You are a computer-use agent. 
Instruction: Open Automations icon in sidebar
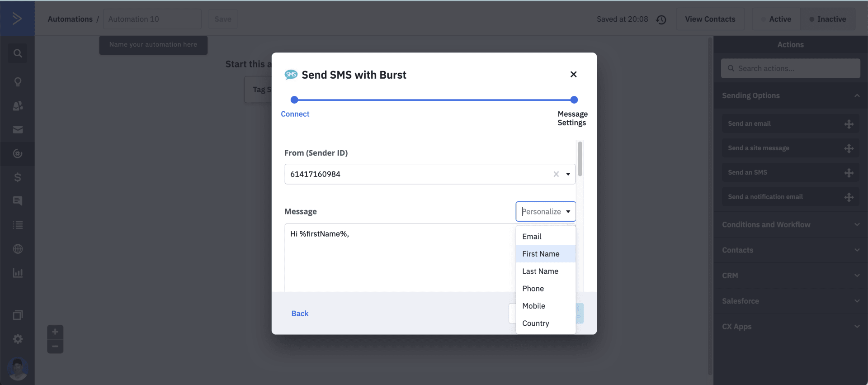pos(18,154)
